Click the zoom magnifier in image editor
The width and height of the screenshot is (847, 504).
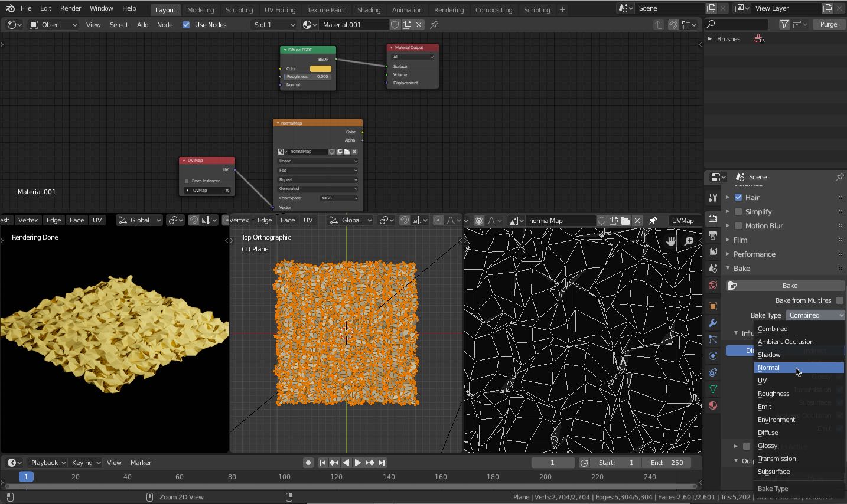coord(689,241)
